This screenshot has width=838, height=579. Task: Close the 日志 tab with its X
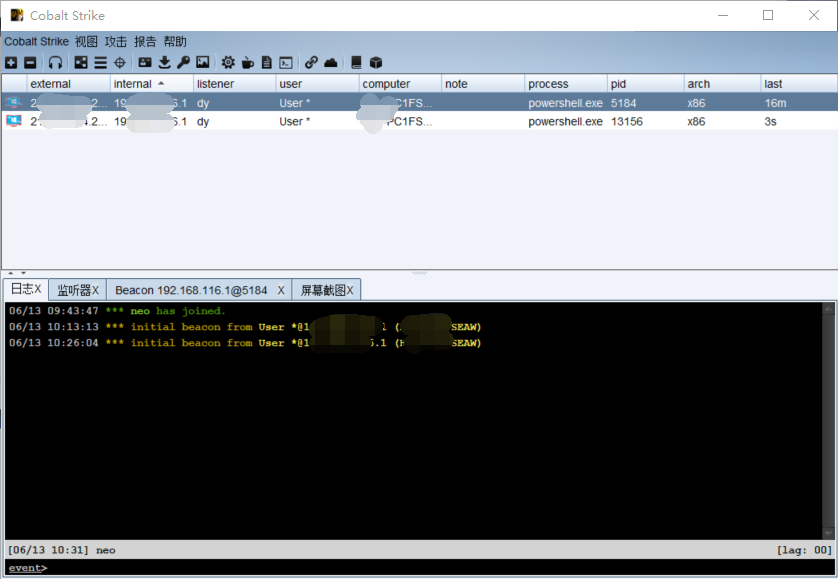(x=38, y=289)
